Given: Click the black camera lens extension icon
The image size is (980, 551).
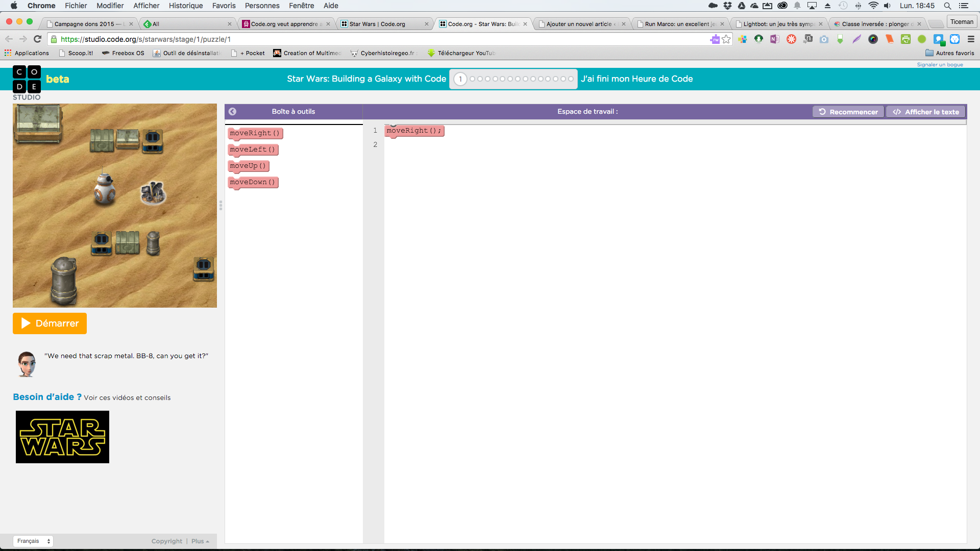Looking at the screenshot, I should point(873,39).
